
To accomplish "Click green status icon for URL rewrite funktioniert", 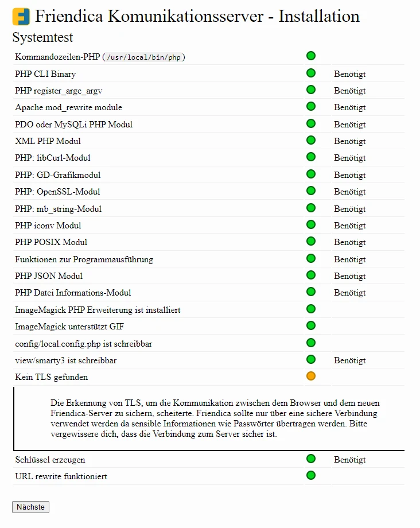I will 311,476.
